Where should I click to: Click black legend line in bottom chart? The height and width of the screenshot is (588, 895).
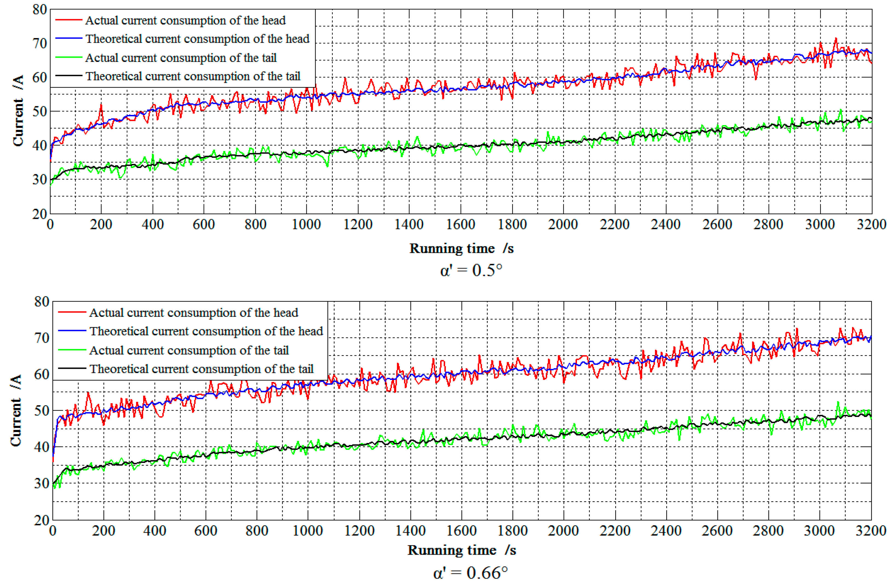72,369
